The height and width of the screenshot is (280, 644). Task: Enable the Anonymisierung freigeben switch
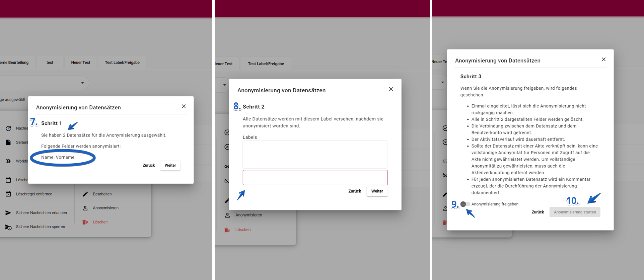465,204
